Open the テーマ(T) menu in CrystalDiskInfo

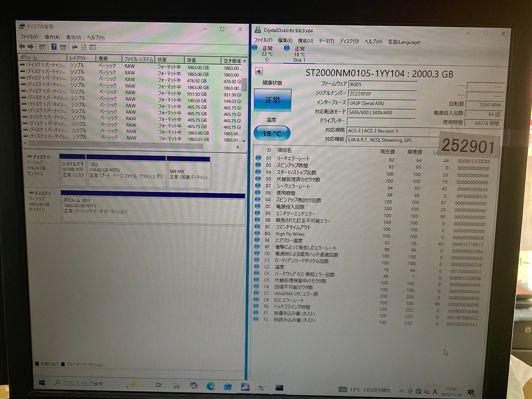coord(326,41)
